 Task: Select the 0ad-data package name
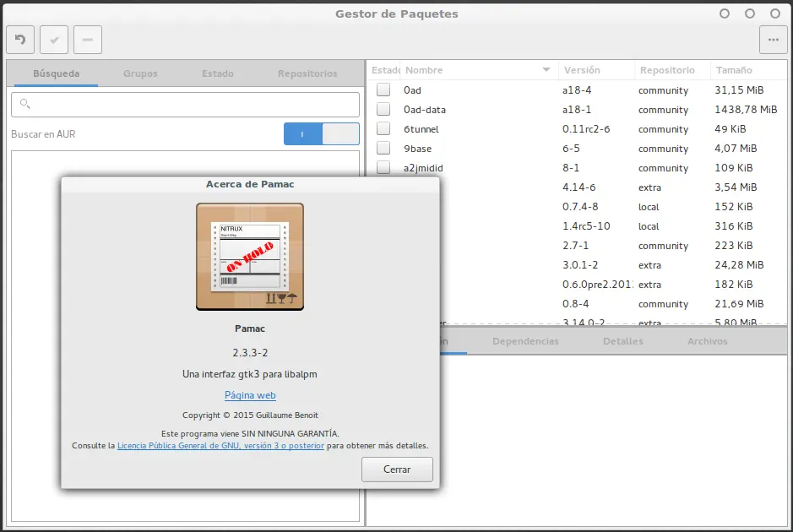(x=424, y=109)
